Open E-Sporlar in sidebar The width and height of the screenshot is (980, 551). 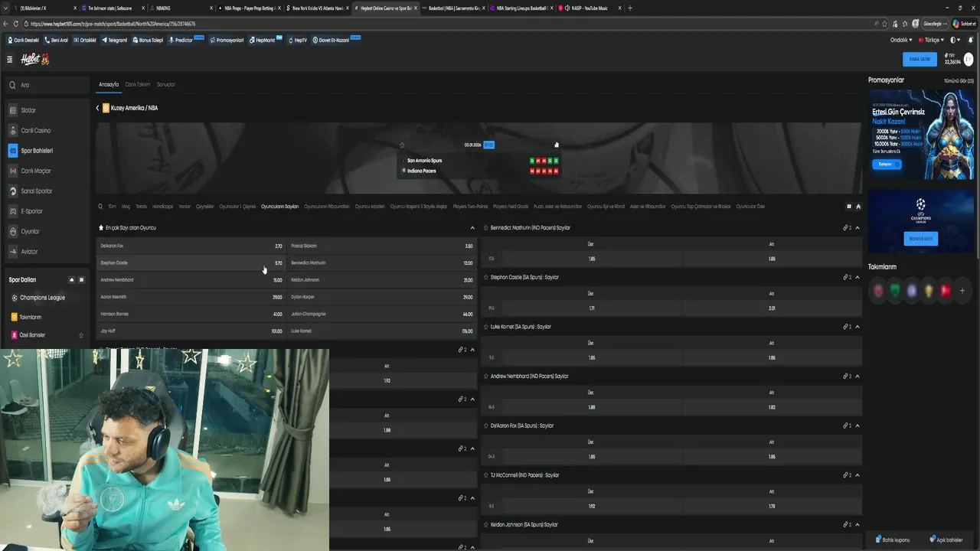pos(47,211)
